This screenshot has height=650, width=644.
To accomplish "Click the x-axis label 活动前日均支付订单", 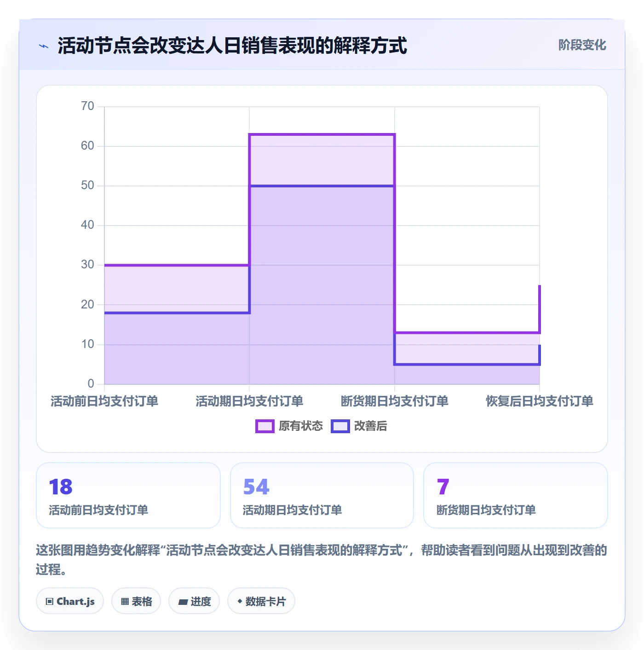I will pos(104,401).
